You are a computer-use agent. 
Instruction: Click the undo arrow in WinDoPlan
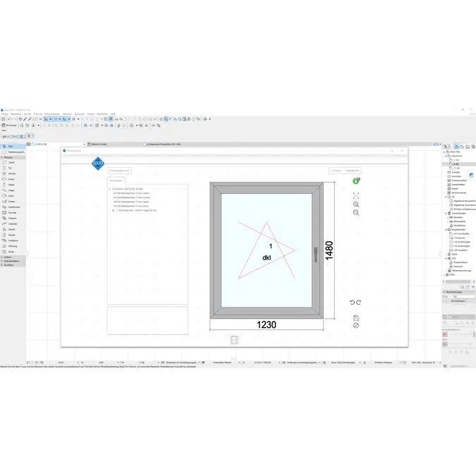point(353,303)
